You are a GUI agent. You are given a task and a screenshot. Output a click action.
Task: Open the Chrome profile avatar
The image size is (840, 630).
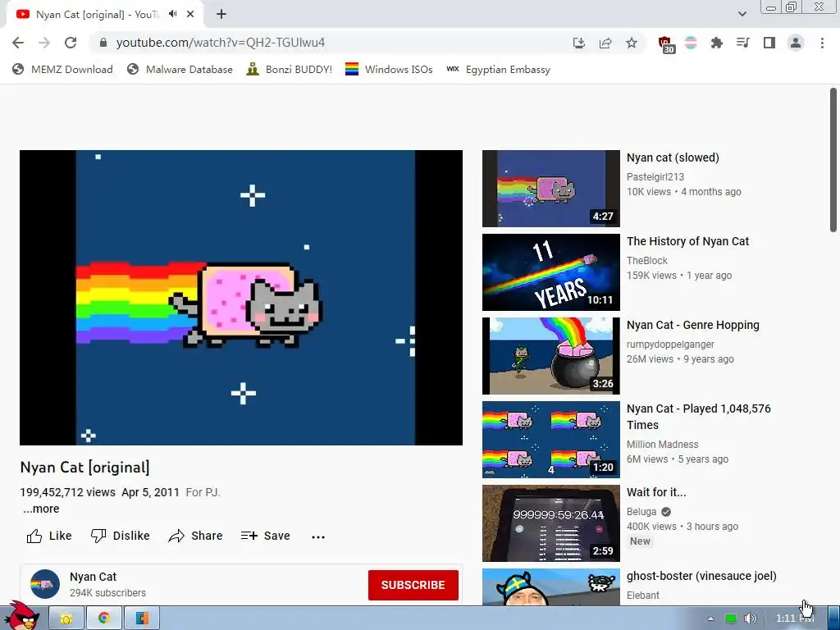(x=796, y=43)
